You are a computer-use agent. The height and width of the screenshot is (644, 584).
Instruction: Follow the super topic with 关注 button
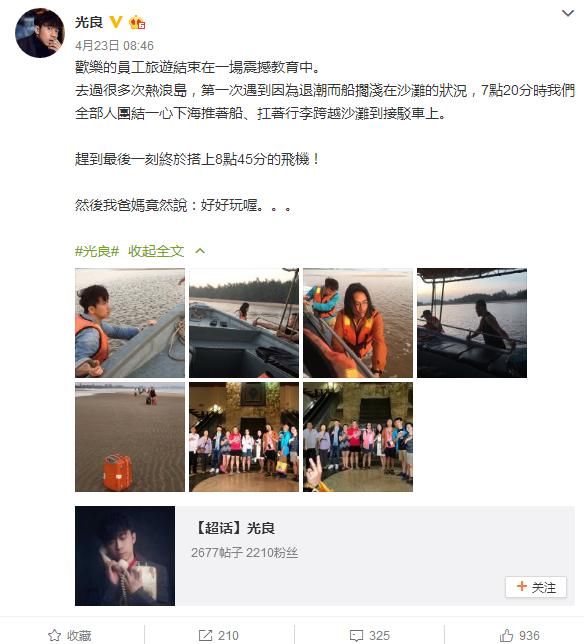(x=536, y=587)
